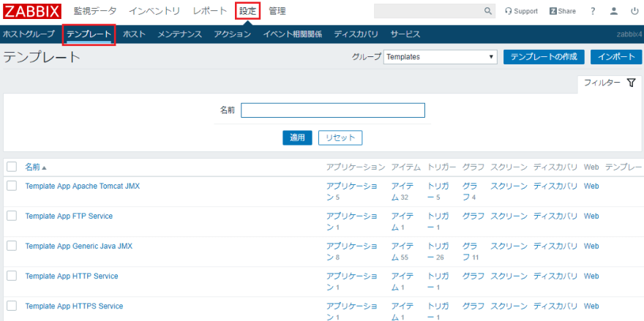Open アイテム 32 for Apache Tomcat JMX
The height and width of the screenshot is (321, 644).
click(x=403, y=192)
